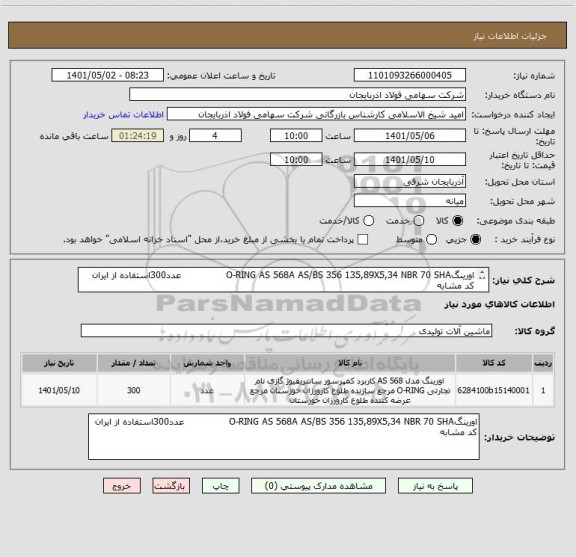Click item code 6284100b15140001 cell
Viewport: 576px width, 557px height.
click(x=494, y=390)
